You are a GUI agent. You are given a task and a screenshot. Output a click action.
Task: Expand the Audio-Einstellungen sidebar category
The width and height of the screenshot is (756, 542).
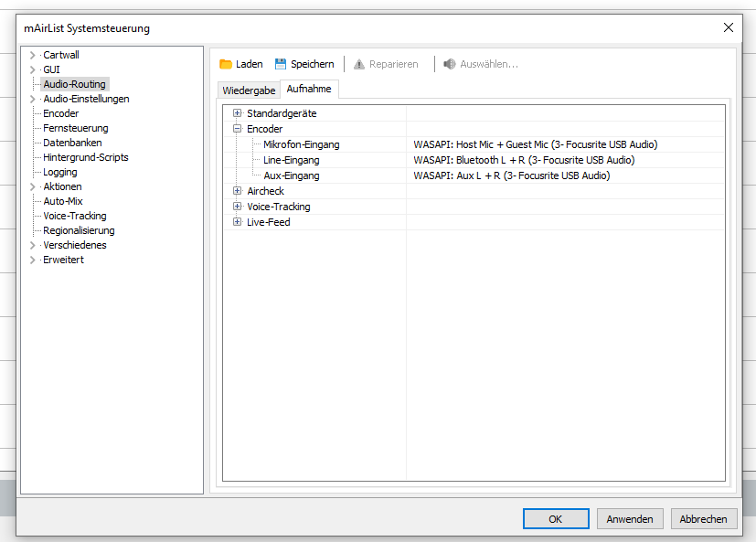33,99
